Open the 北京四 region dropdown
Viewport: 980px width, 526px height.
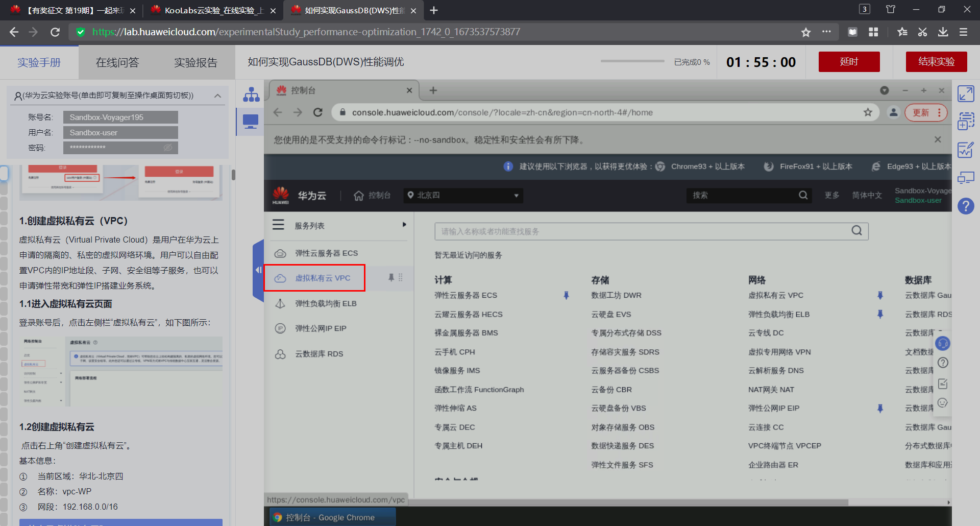pos(463,195)
